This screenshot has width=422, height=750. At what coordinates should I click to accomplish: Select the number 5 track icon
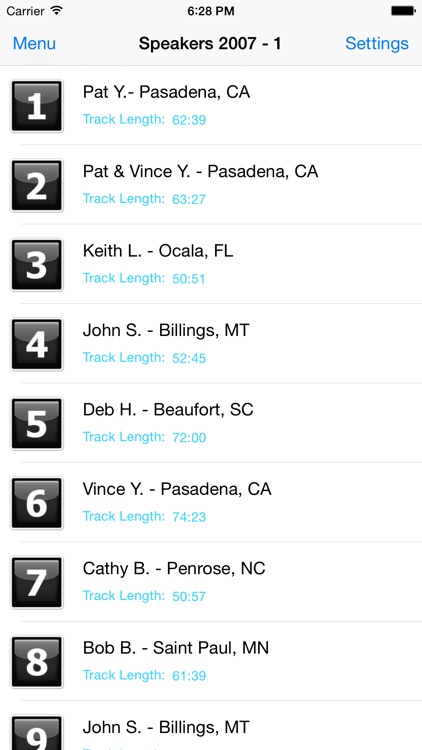[x=37, y=423]
